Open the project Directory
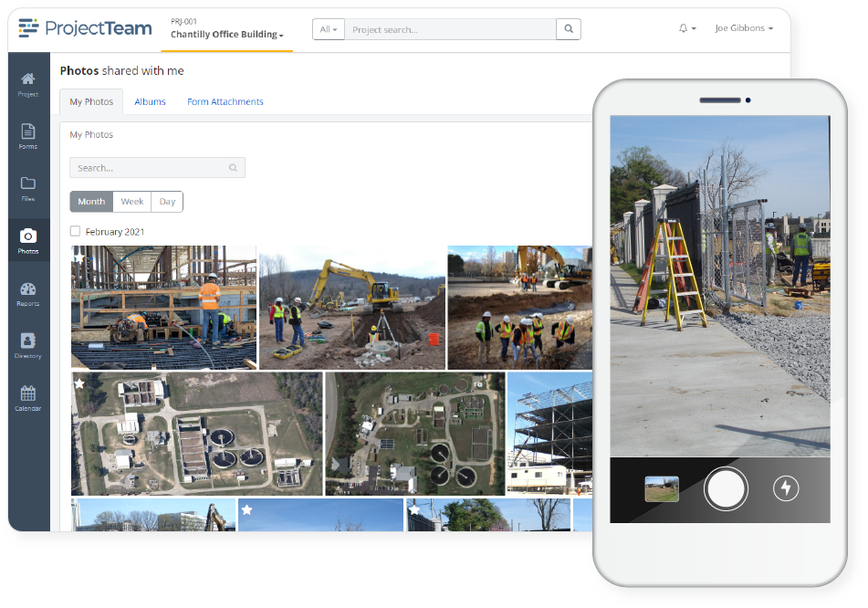Image resolution: width=868 pixels, height=608 pixels. [x=28, y=342]
